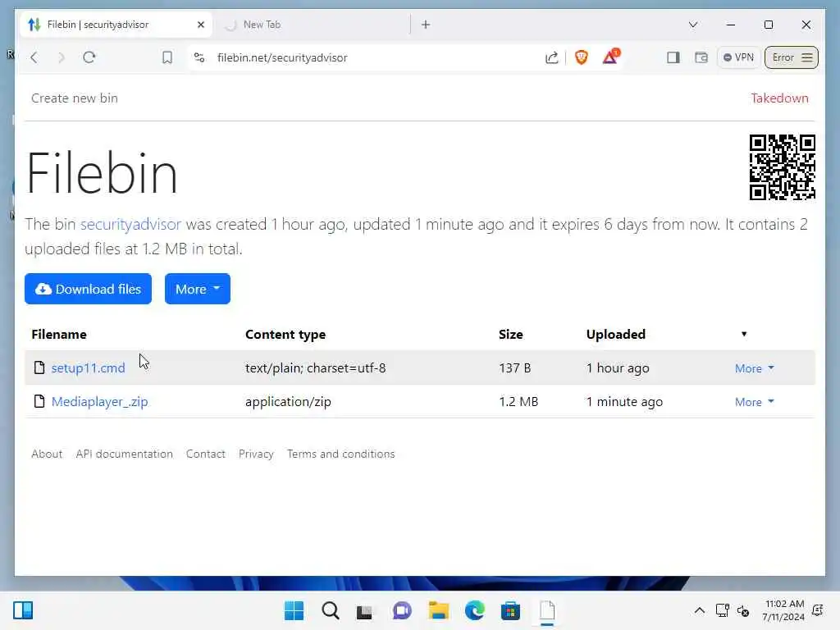840x630 pixels.
Task: Reload the Filebin page
Action: click(x=89, y=57)
